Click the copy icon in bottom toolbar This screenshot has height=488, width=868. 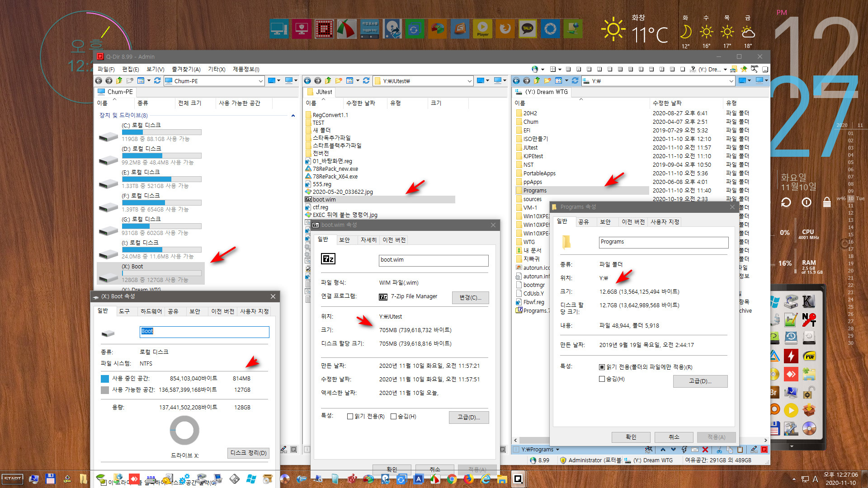pos(730,450)
